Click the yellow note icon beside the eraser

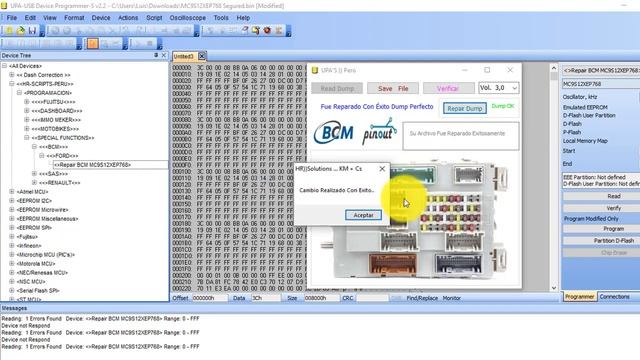tap(256, 31)
